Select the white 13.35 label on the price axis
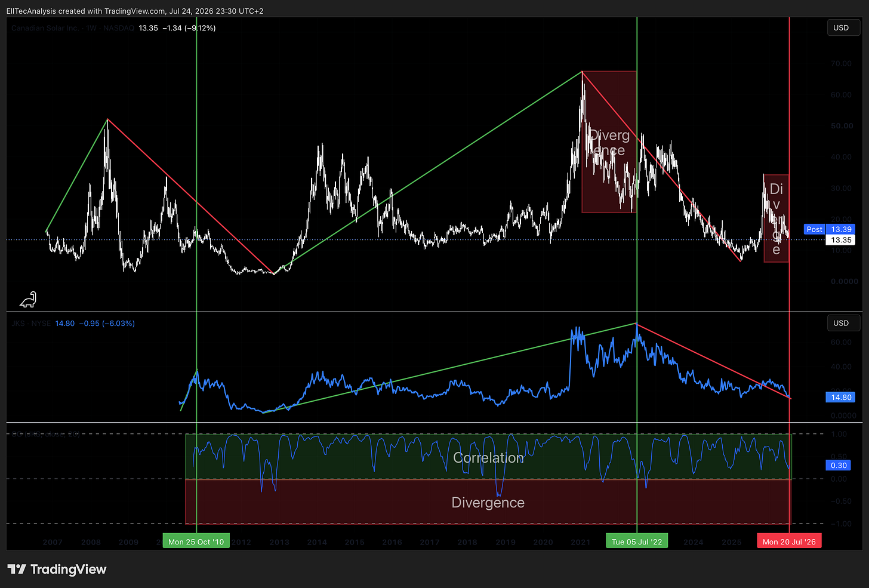This screenshot has height=588, width=869. click(x=841, y=240)
